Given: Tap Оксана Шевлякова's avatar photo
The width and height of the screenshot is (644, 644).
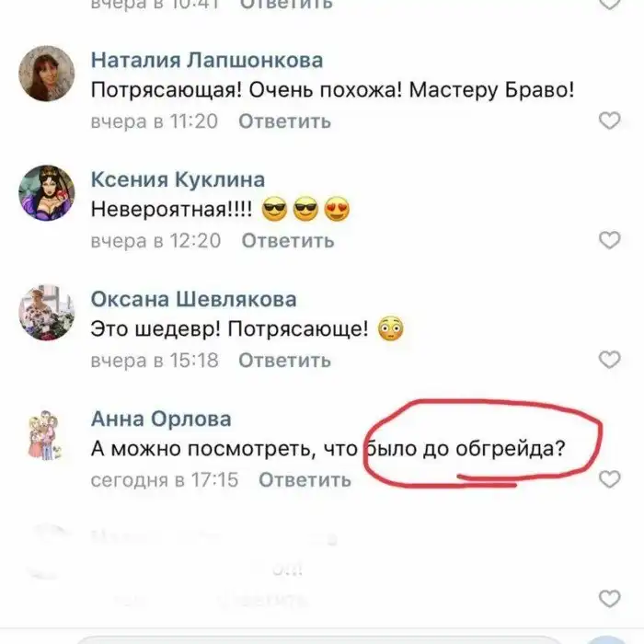Looking at the screenshot, I should [x=47, y=313].
